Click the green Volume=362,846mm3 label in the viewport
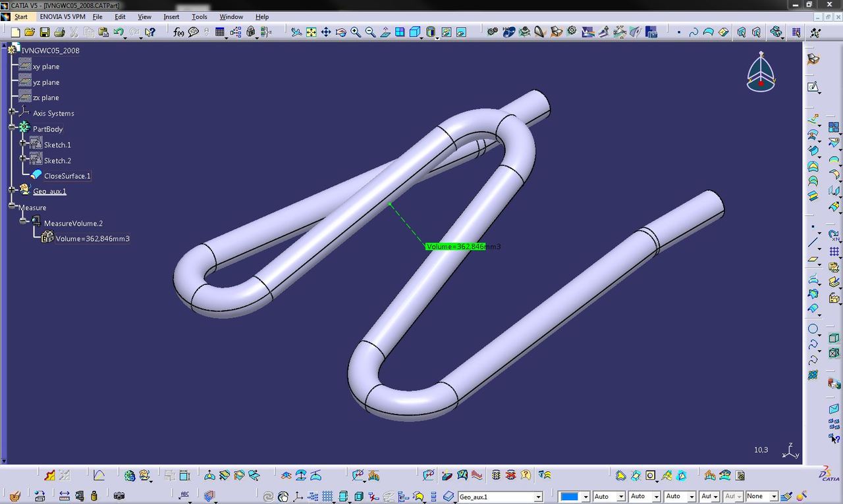The height and width of the screenshot is (504, 843). (456, 247)
